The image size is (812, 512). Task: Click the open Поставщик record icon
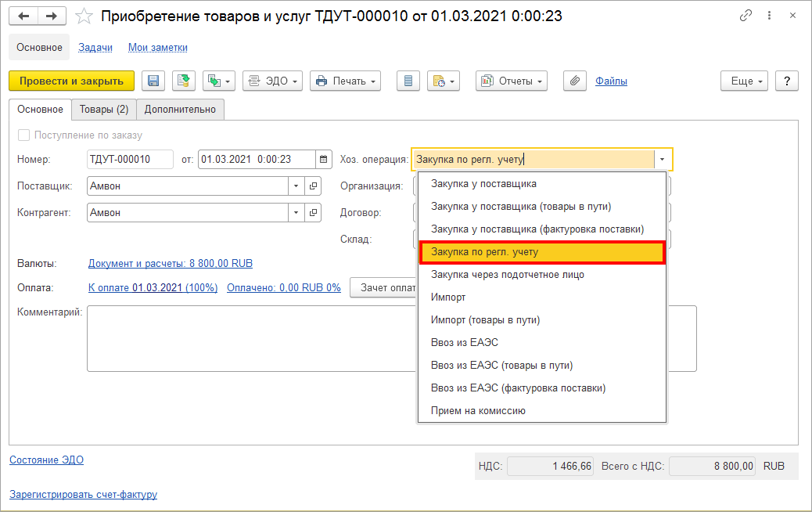coord(313,186)
